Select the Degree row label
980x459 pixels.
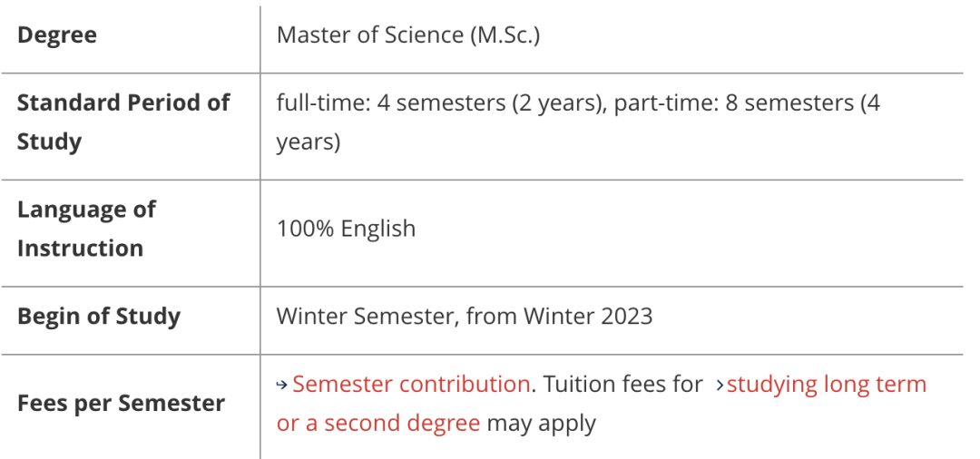[x=57, y=35]
